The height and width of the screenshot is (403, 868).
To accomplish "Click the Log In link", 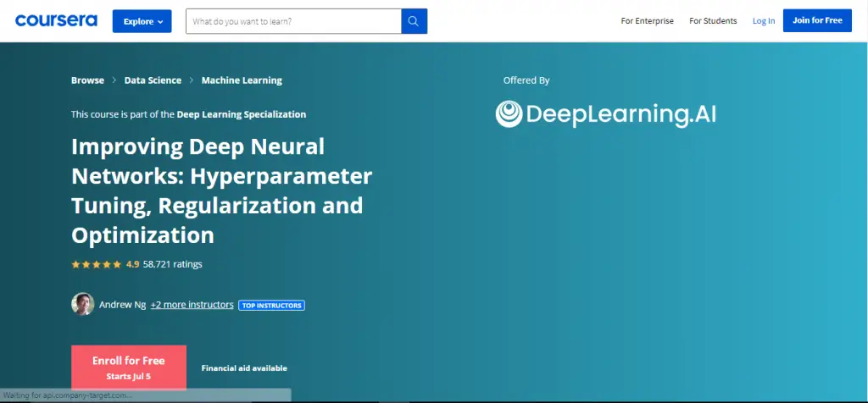I will 764,21.
